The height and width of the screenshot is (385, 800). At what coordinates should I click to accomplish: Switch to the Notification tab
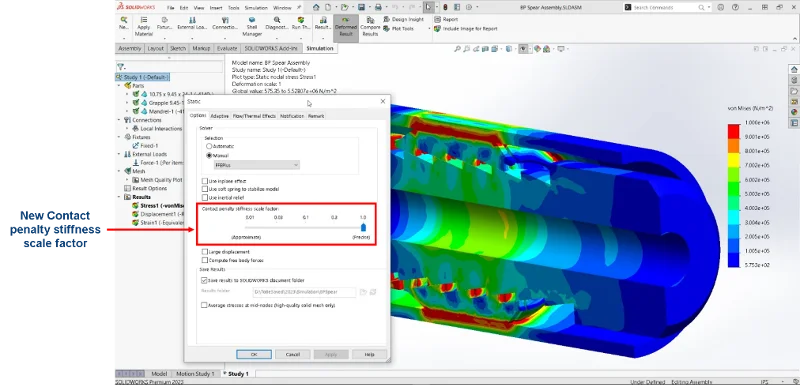click(292, 116)
